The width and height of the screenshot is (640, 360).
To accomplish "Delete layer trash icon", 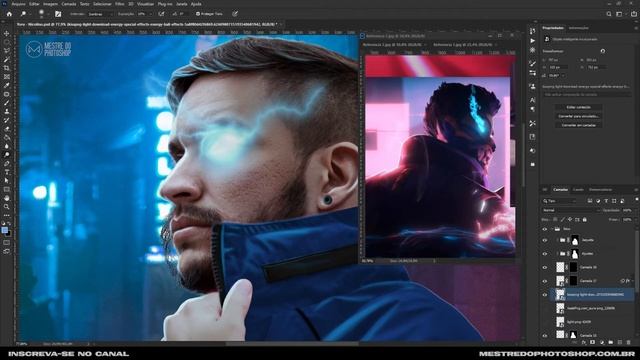I will tap(629, 342).
